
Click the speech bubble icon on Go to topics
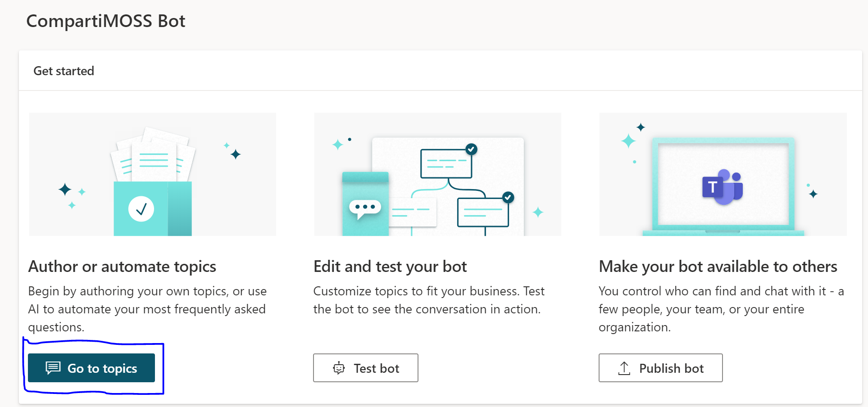coord(54,368)
